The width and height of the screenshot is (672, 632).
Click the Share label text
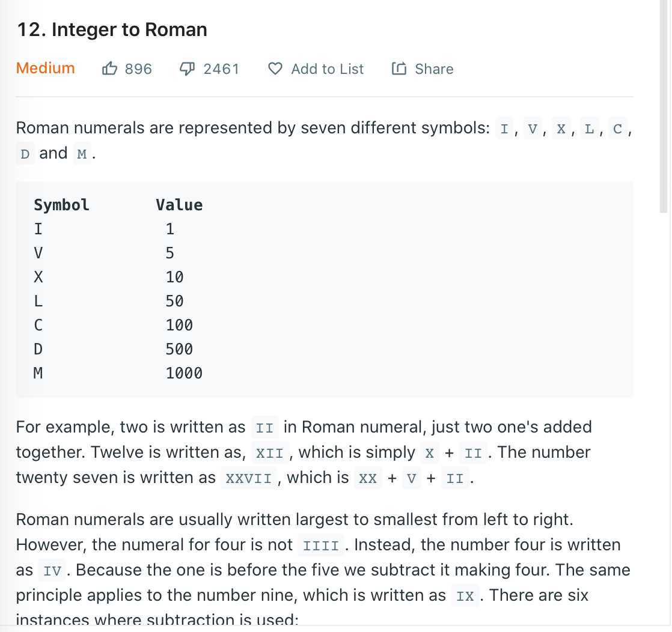point(434,69)
